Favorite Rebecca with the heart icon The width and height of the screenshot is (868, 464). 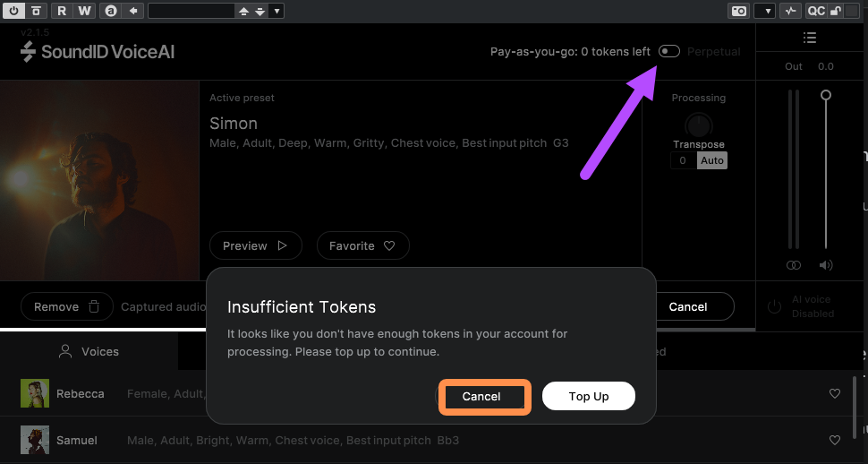[835, 393]
